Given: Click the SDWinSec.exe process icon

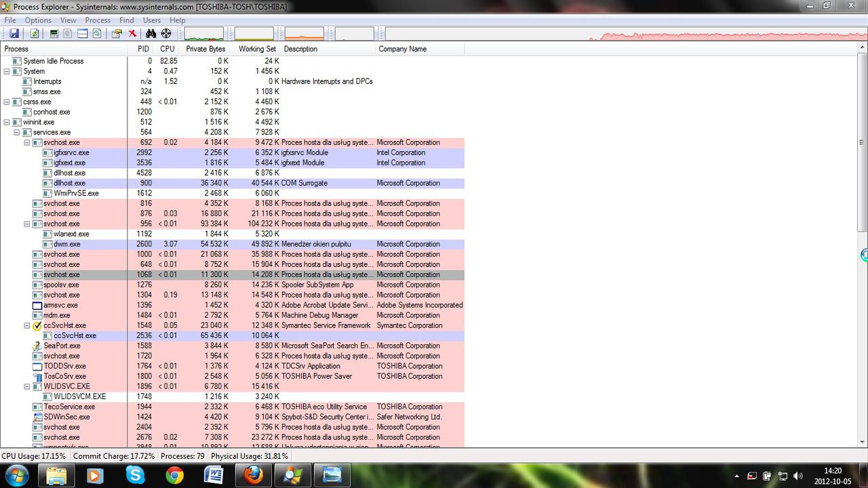Looking at the screenshot, I should pyautogui.click(x=37, y=417).
